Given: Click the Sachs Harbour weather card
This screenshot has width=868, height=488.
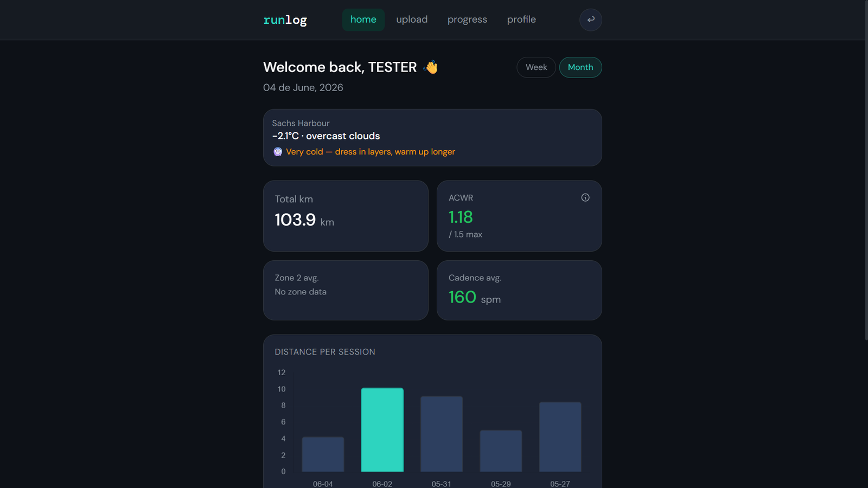Looking at the screenshot, I should 432,138.
